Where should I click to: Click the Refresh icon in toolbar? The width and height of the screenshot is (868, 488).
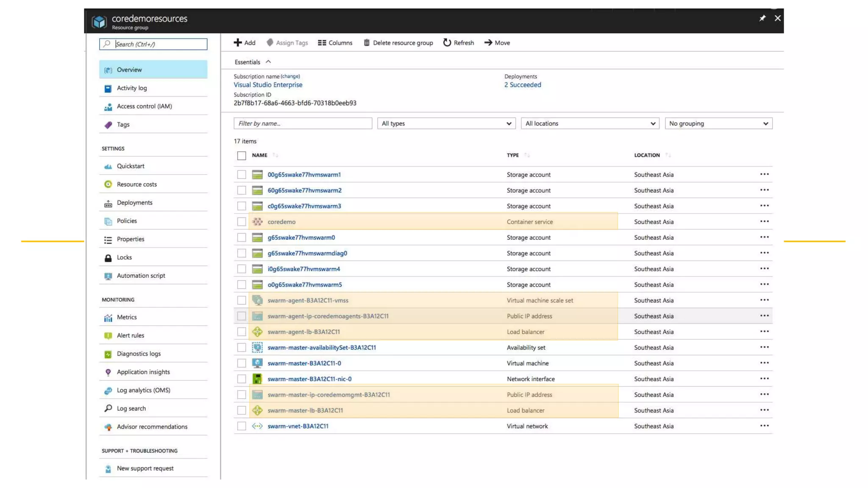(447, 43)
